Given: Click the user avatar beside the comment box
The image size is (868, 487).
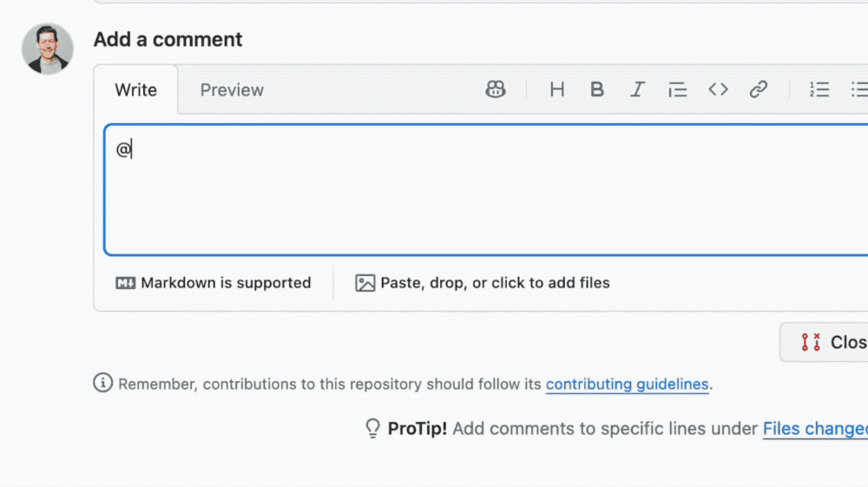Looking at the screenshot, I should pos(48,49).
